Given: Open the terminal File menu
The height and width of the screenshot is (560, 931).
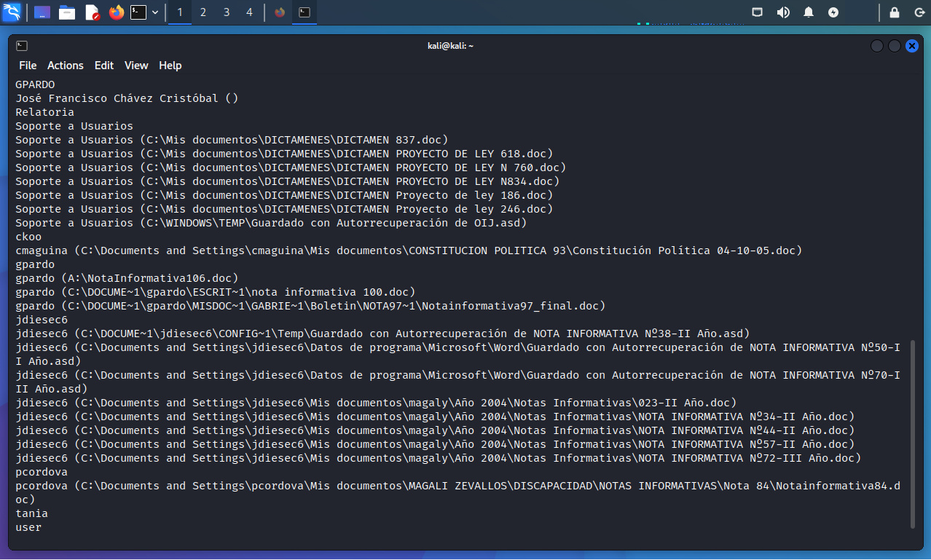Looking at the screenshot, I should 28,66.
